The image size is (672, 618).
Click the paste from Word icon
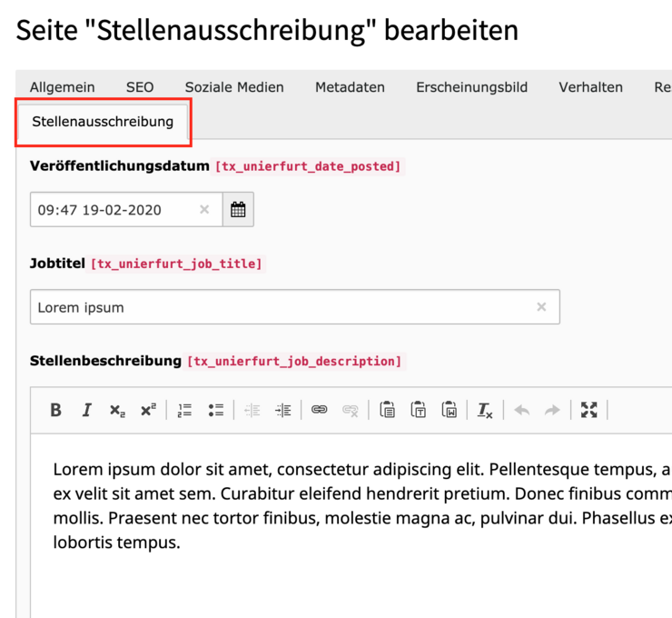point(449,410)
